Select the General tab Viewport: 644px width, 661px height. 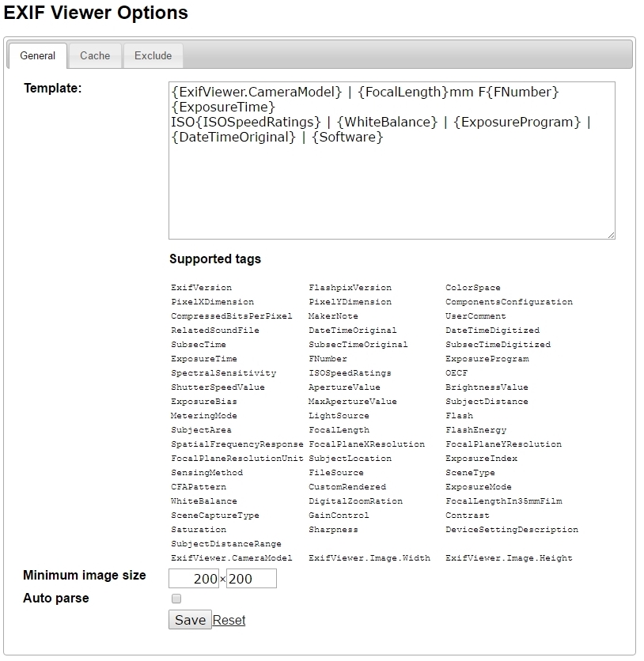click(x=37, y=55)
